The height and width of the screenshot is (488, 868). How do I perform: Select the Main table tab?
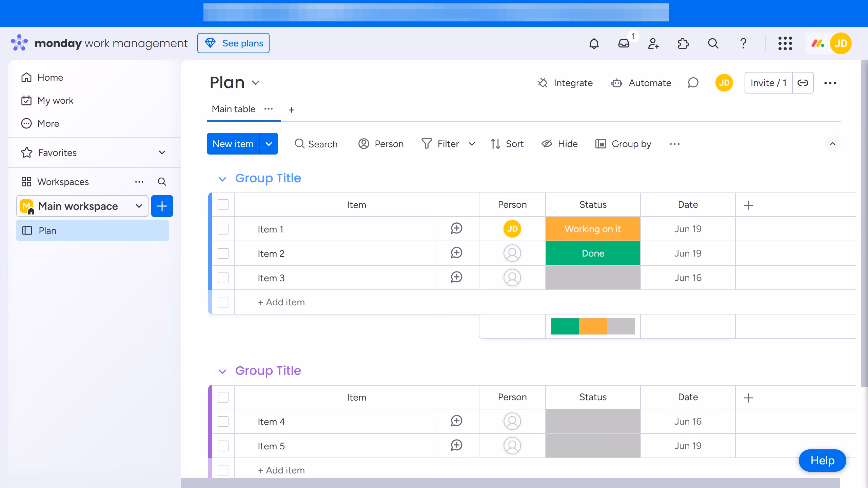click(x=233, y=109)
